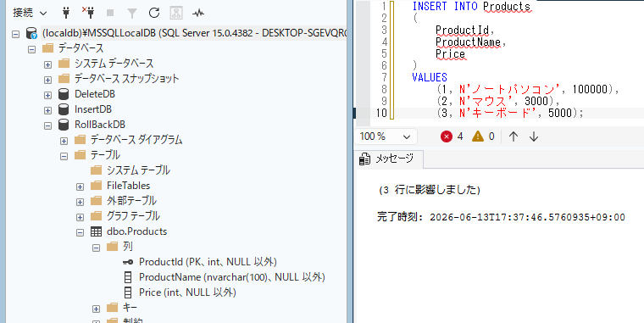Click the stop square icon in Object Explorer toolbar
This screenshot has height=323, width=644.
[110, 14]
